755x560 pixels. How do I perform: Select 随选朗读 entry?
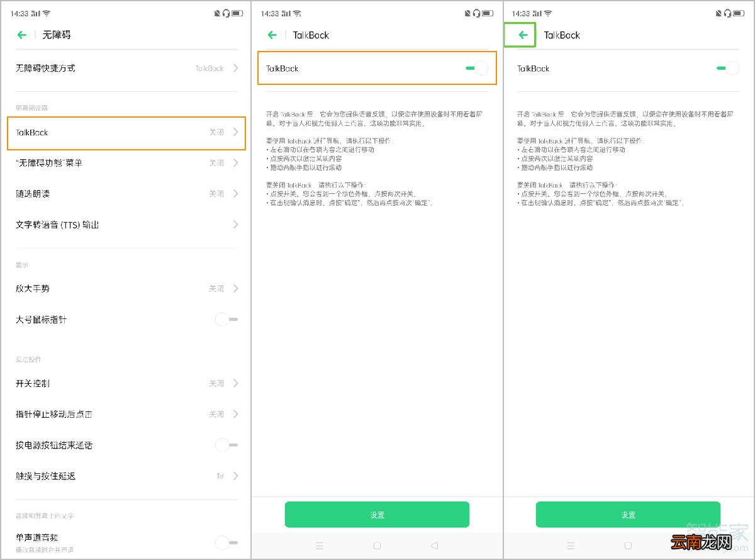coord(126,194)
